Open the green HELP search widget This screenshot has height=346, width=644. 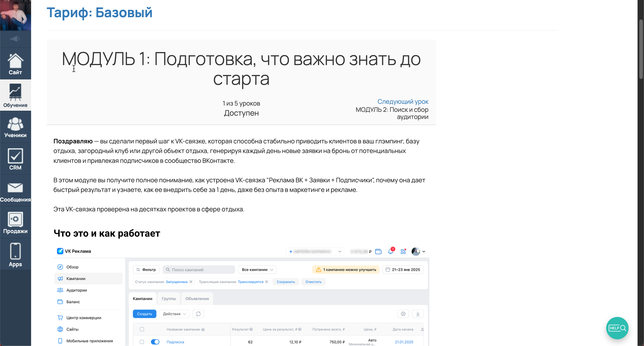(x=617, y=328)
